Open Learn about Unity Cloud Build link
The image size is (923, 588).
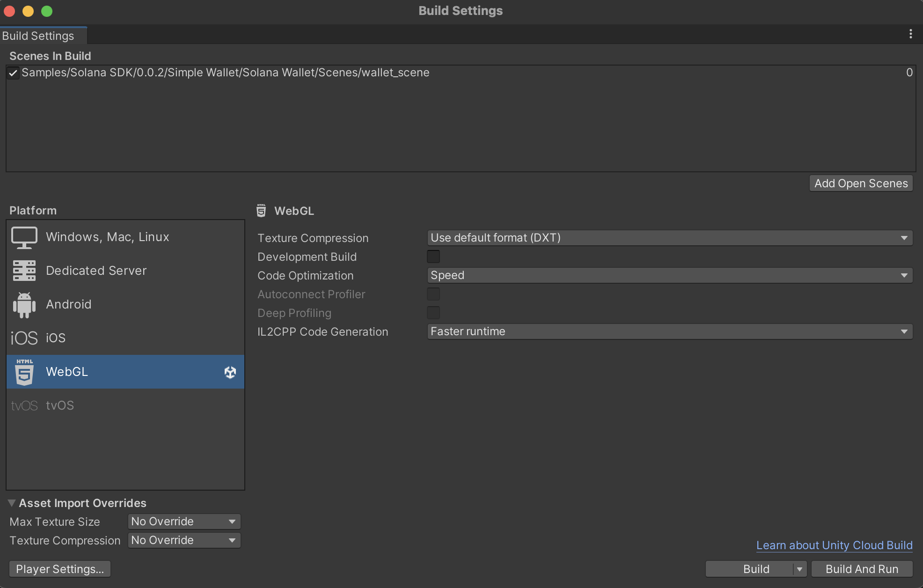(x=835, y=545)
